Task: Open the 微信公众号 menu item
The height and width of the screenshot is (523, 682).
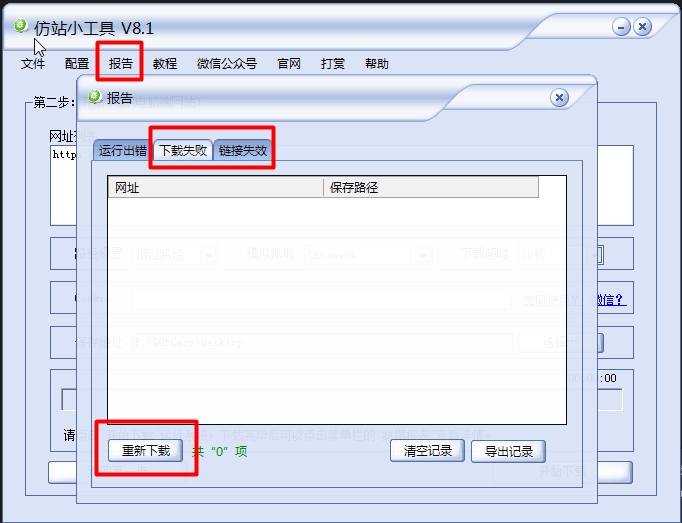Action: coord(227,64)
